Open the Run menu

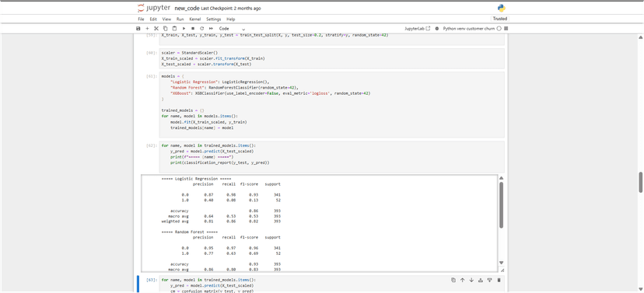pyautogui.click(x=180, y=19)
